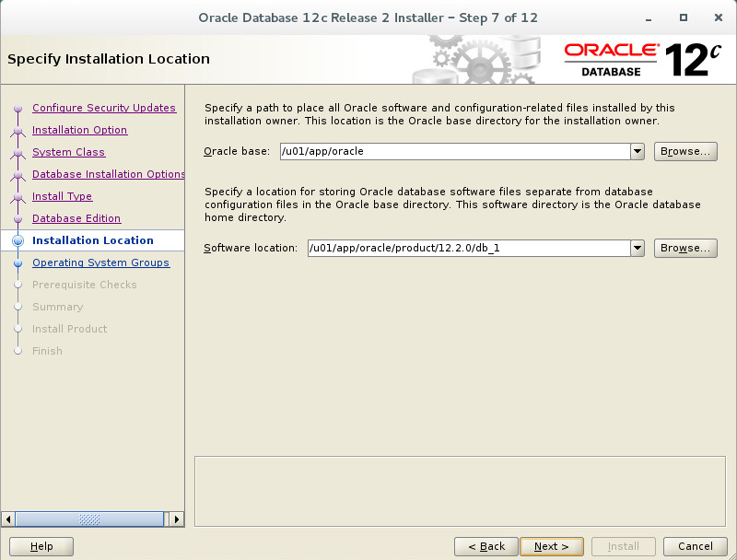Click the grayed 'Prerequisite Checks' step text
The height and width of the screenshot is (560, 737).
click(x=84, y=285)
